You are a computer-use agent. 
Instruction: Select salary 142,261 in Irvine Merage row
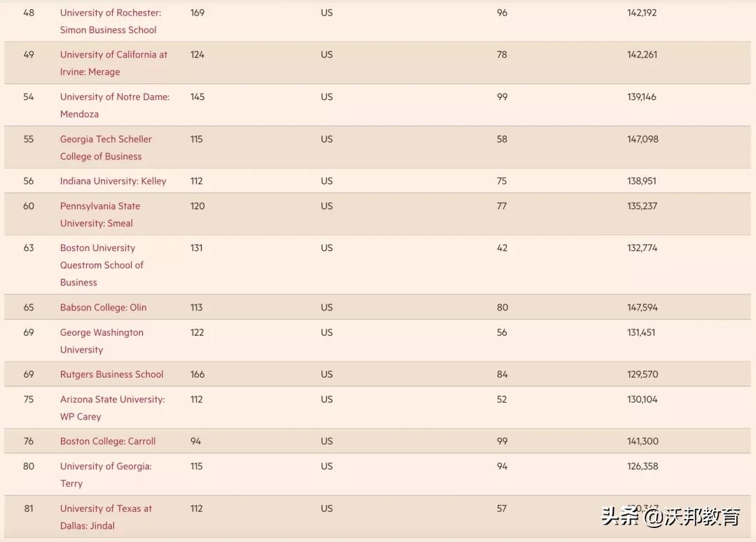(x=642, y=55)
